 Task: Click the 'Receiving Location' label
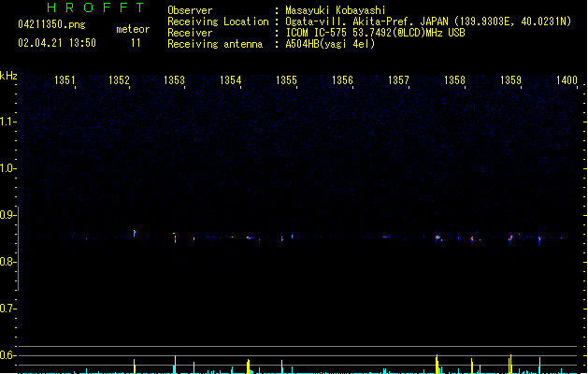pos(218,22)
